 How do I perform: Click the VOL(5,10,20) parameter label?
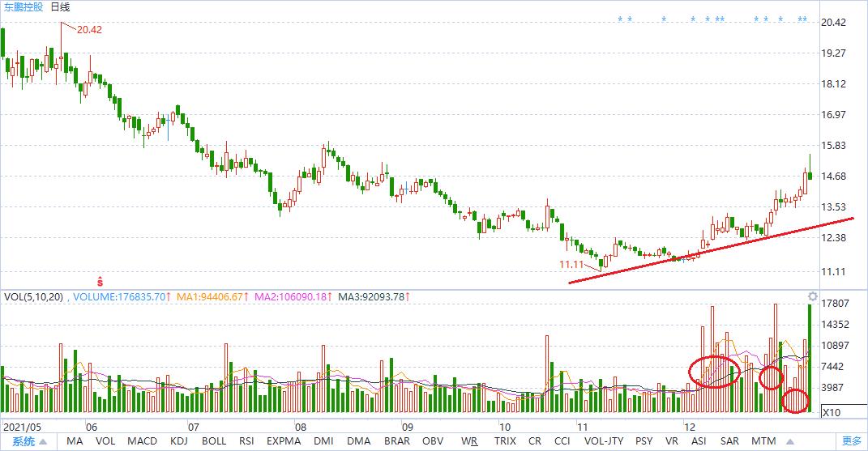click(x=34, y=296)
